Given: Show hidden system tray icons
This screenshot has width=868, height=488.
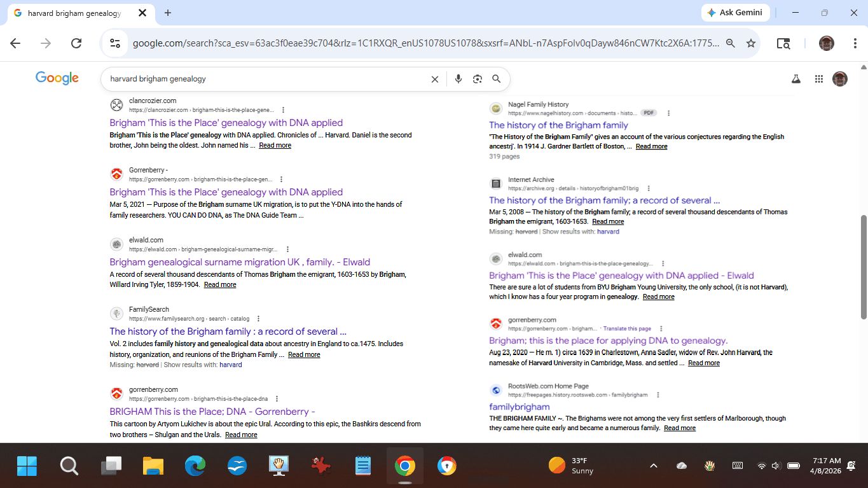Looking at the screenshot, I should click(x=653, y=466).
